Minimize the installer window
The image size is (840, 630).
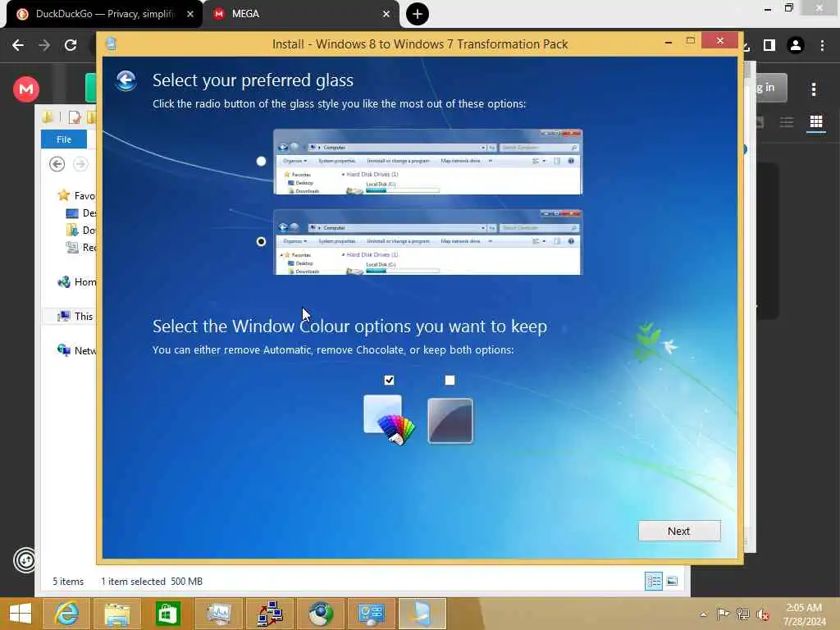668,43
